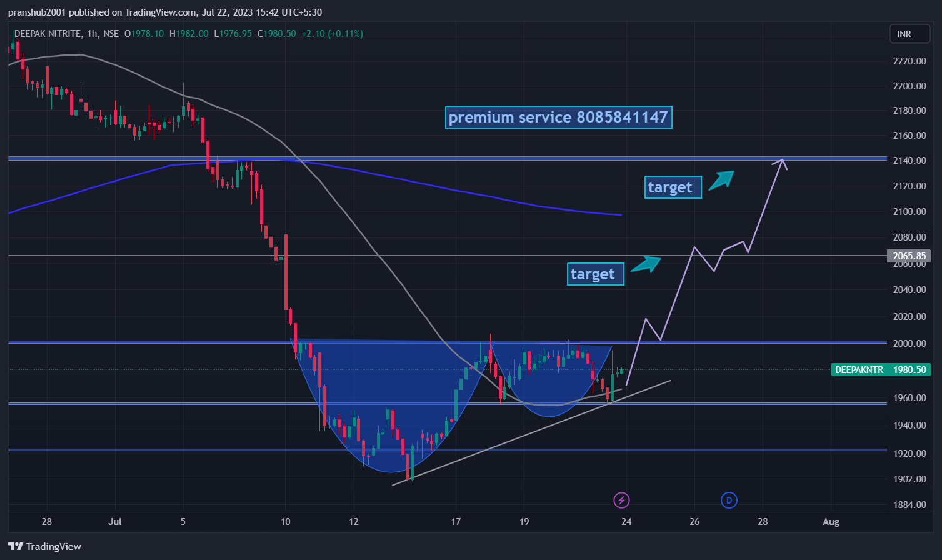Screen dimensions: 942x560
Task: Click the 17 date label on time axis
Action: point(456,521)
